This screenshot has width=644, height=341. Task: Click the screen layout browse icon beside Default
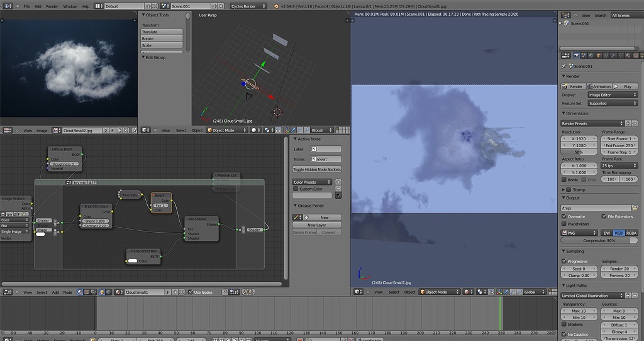point(99,6)
